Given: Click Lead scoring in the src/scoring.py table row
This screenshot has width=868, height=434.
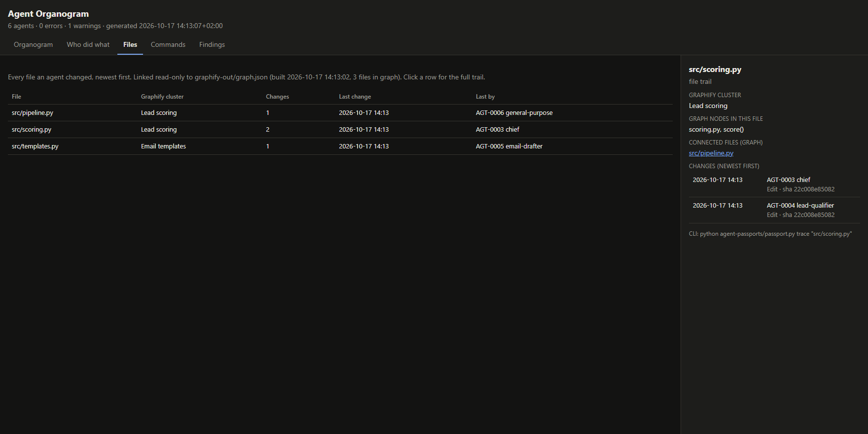Looking at the screenshot, I should [159, 130].
